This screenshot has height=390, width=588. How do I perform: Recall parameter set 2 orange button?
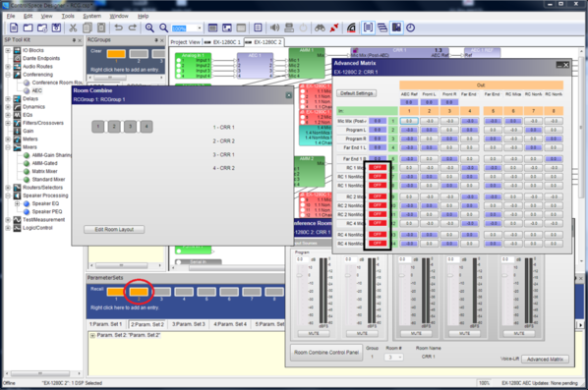coord(139,291)
